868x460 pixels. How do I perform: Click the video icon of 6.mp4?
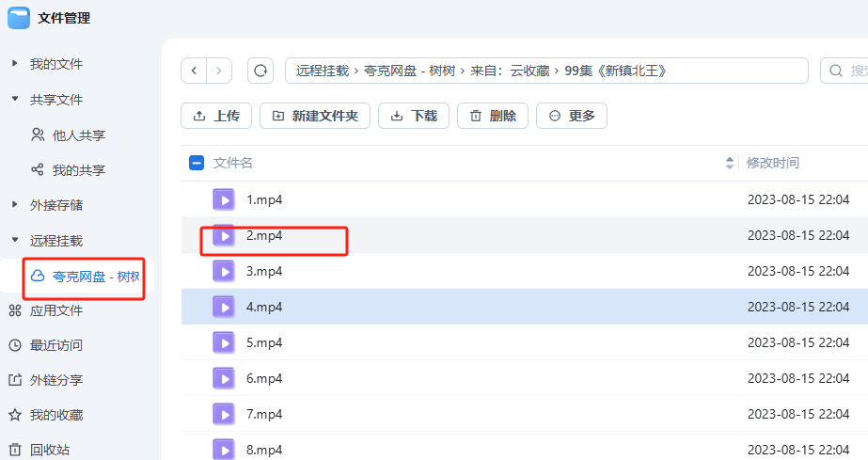(x=223, y=378)
